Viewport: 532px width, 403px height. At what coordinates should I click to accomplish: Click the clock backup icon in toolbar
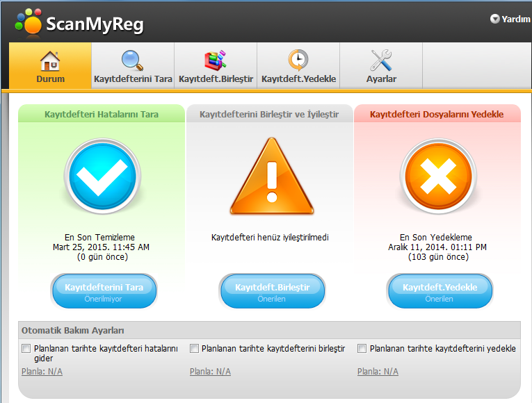(298, 60)
